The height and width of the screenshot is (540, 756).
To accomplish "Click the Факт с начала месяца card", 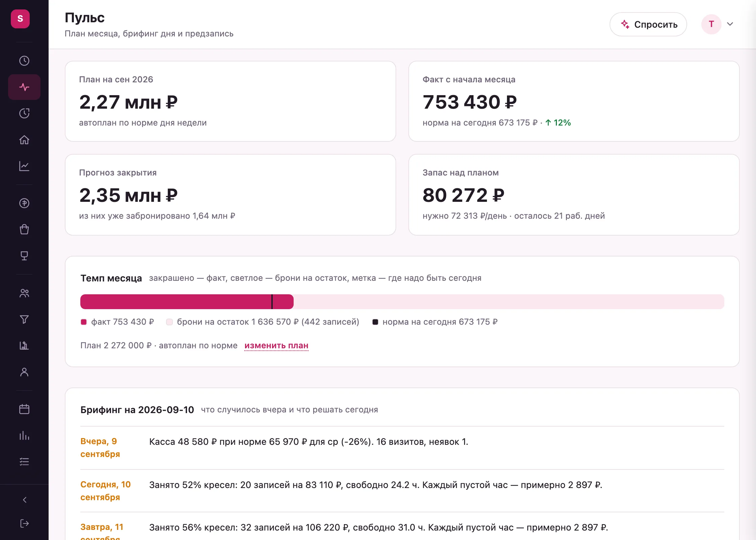I will 574,101.
